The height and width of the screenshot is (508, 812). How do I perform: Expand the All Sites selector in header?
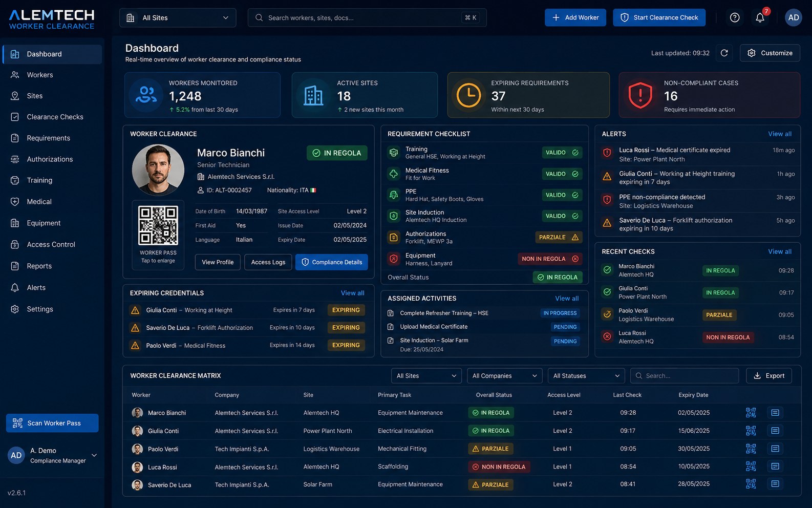pos(178,18)
